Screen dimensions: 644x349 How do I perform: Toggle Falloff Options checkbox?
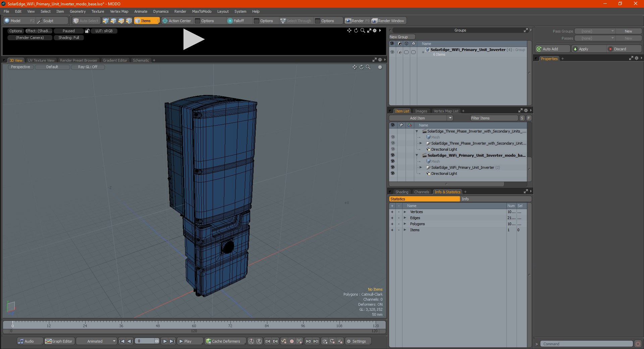257,21
